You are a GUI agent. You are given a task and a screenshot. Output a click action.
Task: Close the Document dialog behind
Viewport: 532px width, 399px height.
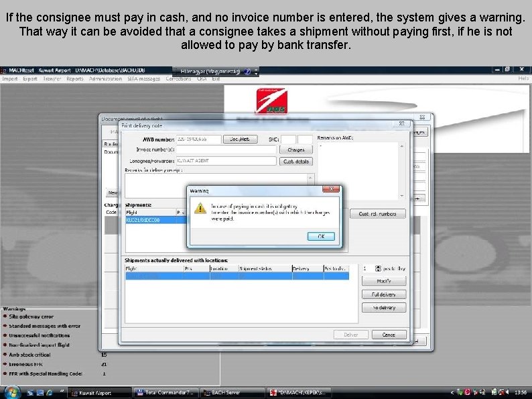tap(422, 117)
